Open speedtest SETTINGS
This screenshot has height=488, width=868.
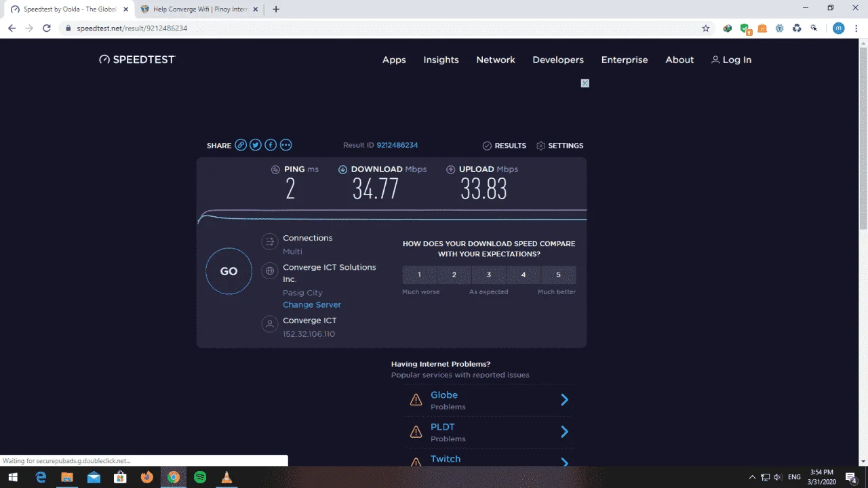coord(559,146)
